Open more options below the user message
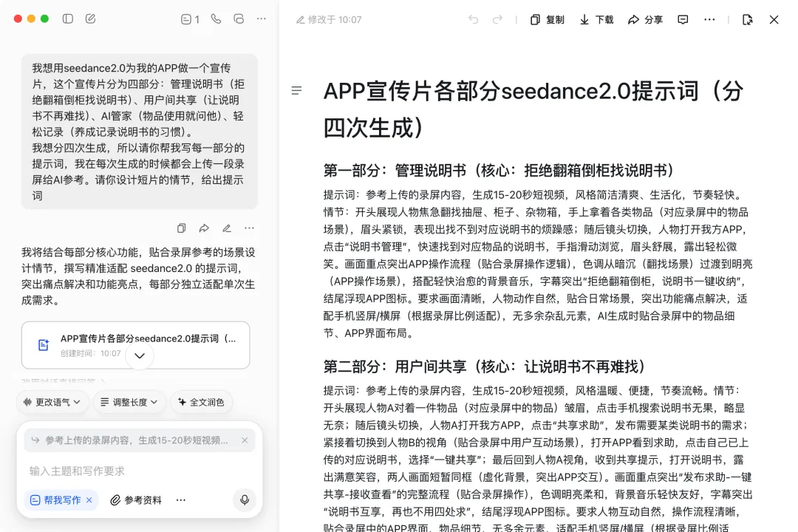The width and height of the screenshot is (798, 532). [x=249, y=228]
